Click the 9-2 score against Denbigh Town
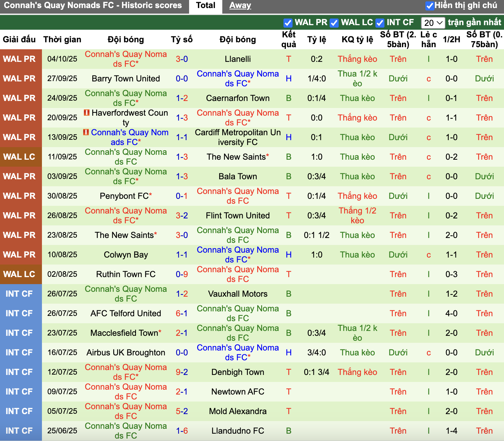The width and height of the screenshot is (504, 441). 182,372
